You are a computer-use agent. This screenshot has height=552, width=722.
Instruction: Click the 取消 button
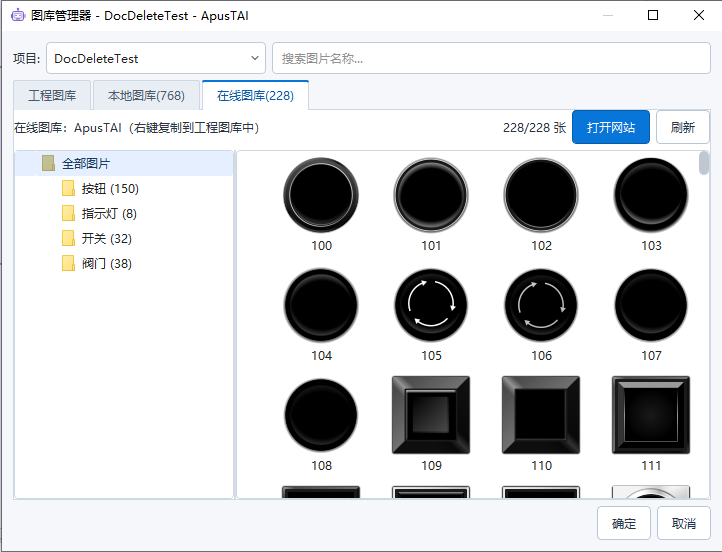click(683, 523)
